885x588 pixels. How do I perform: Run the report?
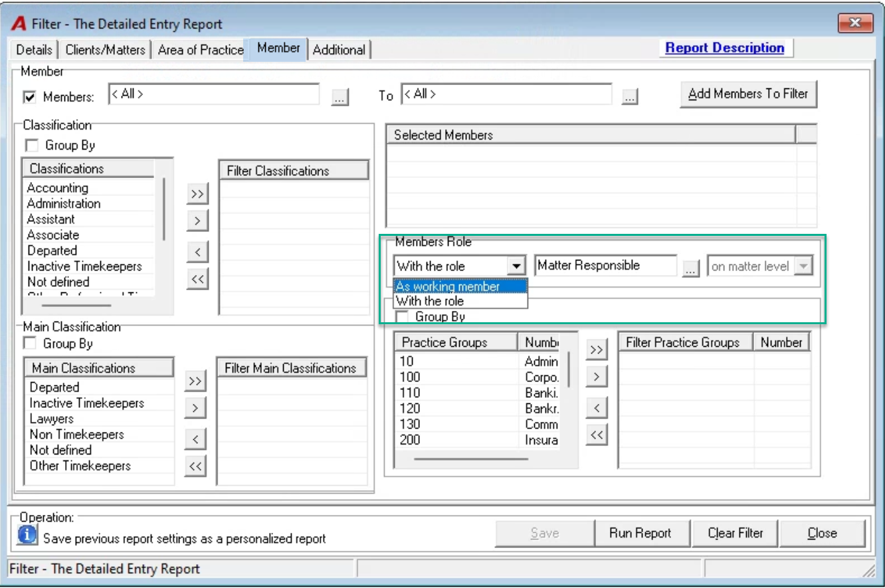[x=640, y=534]
